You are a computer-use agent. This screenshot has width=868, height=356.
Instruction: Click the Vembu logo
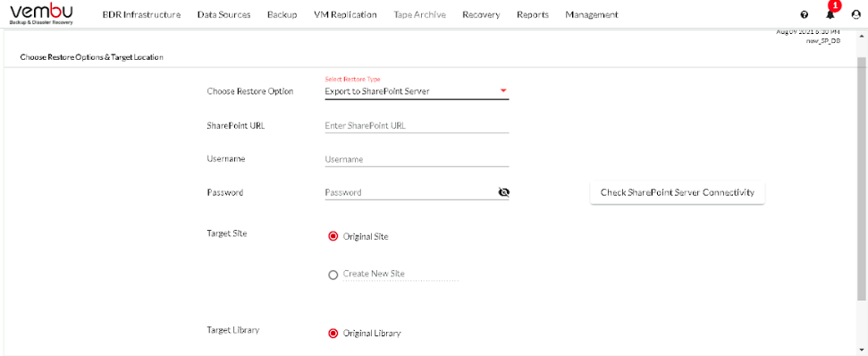[x=41, y=14]
